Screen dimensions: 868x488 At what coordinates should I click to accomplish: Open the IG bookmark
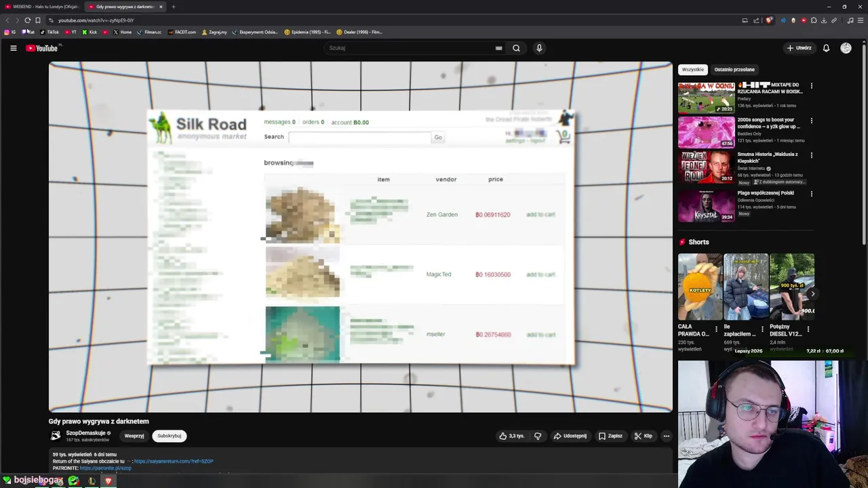click(x=10, y=32)
